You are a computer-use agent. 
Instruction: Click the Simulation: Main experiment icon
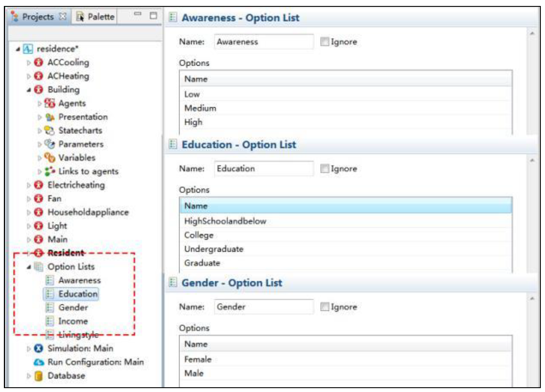click(38, 348)
